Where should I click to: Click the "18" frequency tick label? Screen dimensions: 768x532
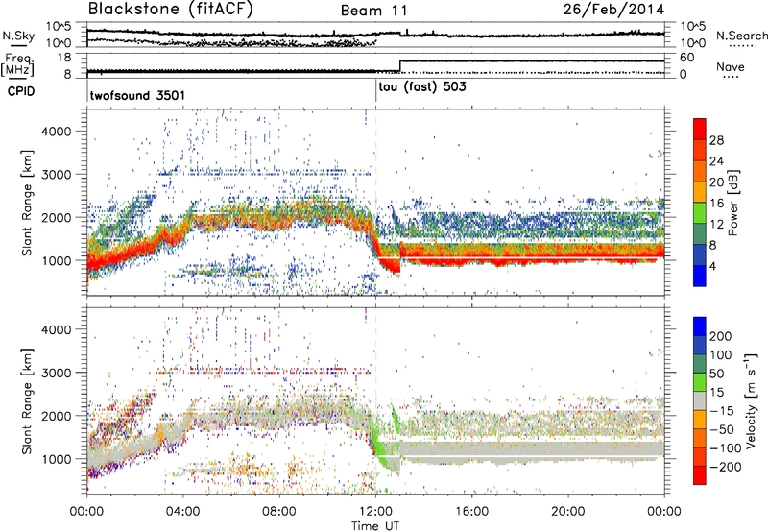tap(64, 58)
